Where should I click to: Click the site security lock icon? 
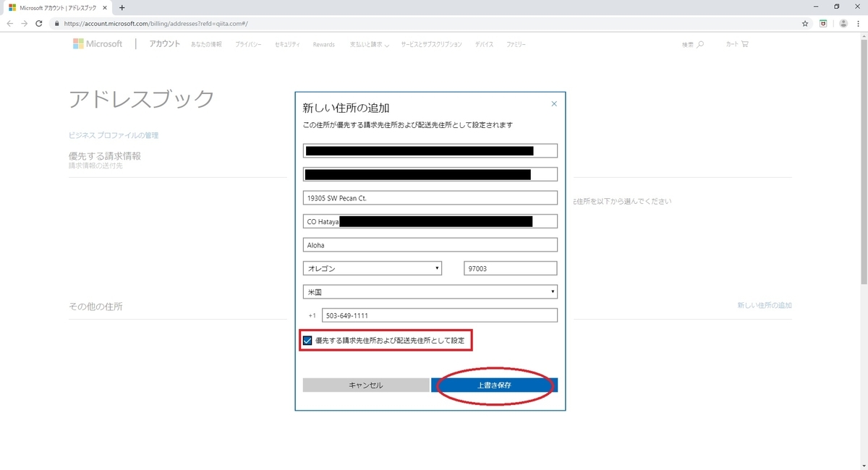pos(56,23)
